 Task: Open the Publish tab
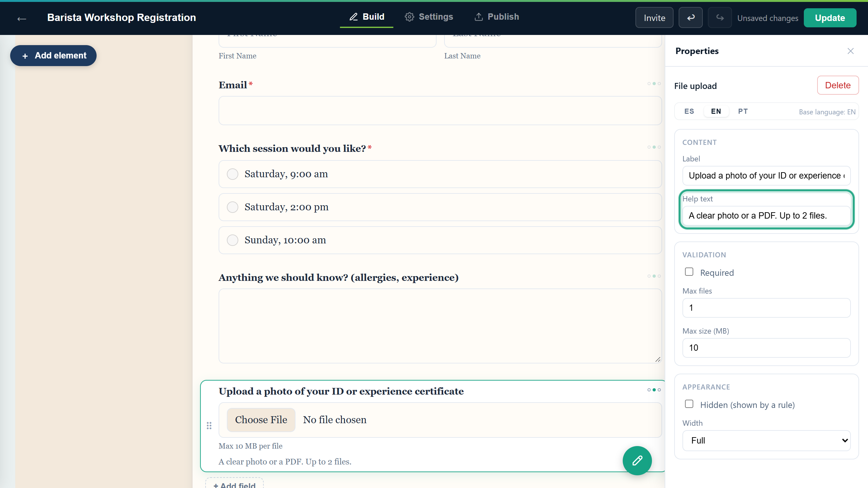tap(497, 17)
